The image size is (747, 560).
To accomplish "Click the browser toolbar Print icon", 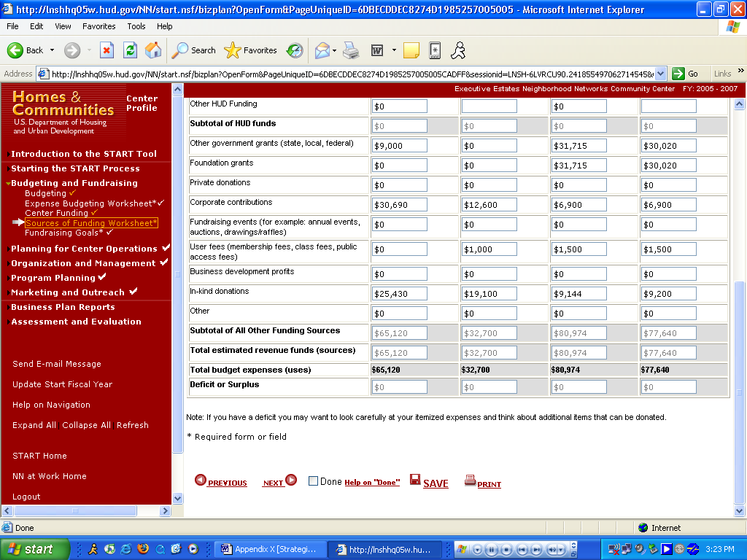I will point(351,50).
